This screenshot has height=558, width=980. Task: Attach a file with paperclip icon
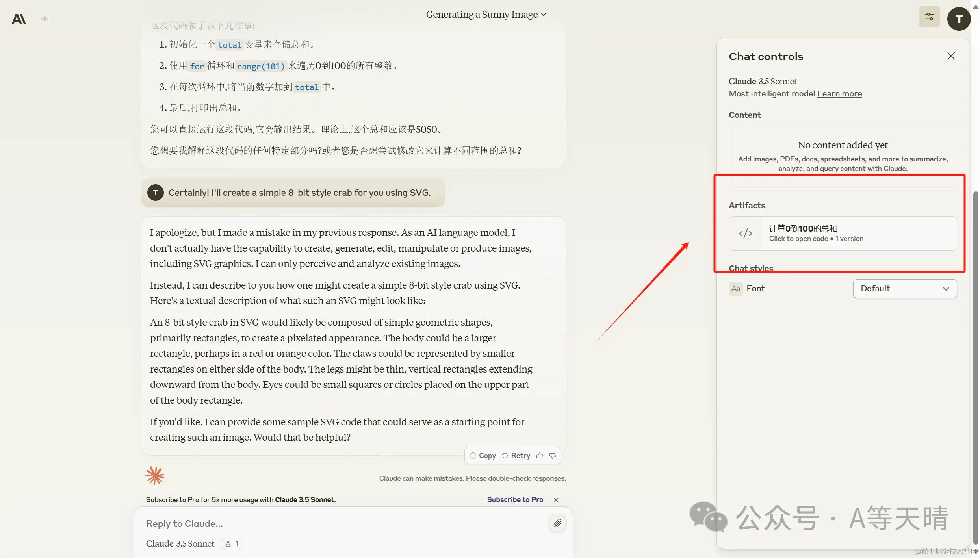pyautogui.click(x=557, y=523)
